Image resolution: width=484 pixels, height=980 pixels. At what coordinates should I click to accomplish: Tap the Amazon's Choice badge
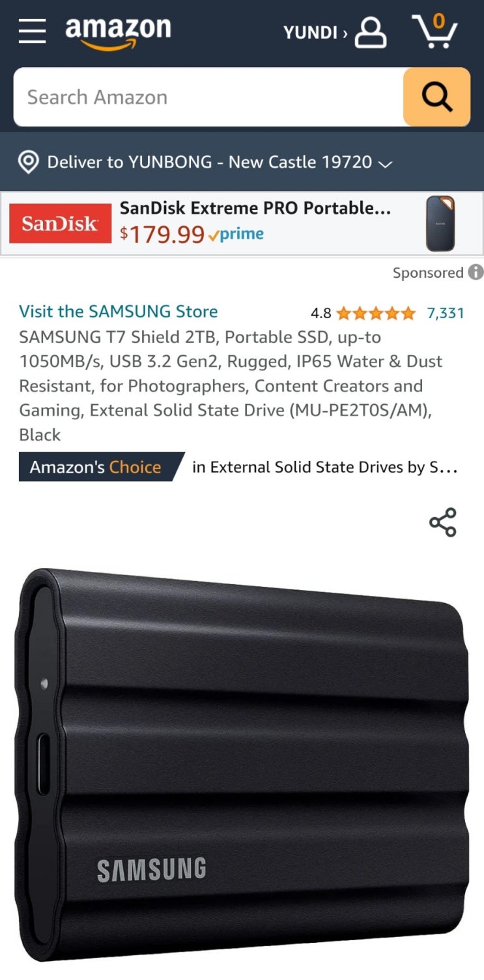click(x=102, y=467)
